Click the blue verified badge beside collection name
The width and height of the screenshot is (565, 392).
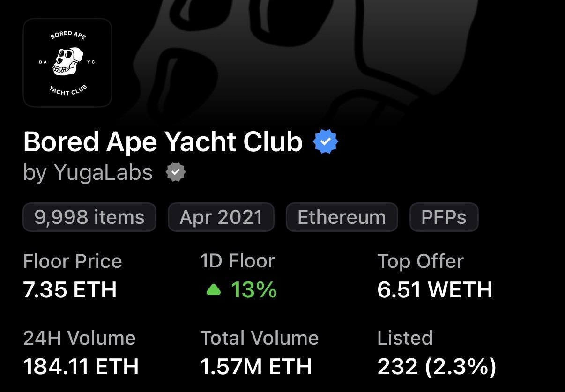326,142
